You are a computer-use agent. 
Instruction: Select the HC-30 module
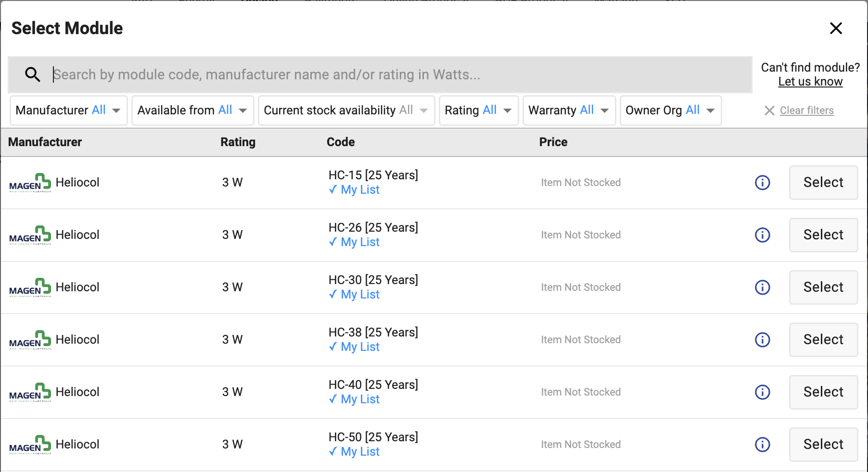coord(823,287)
